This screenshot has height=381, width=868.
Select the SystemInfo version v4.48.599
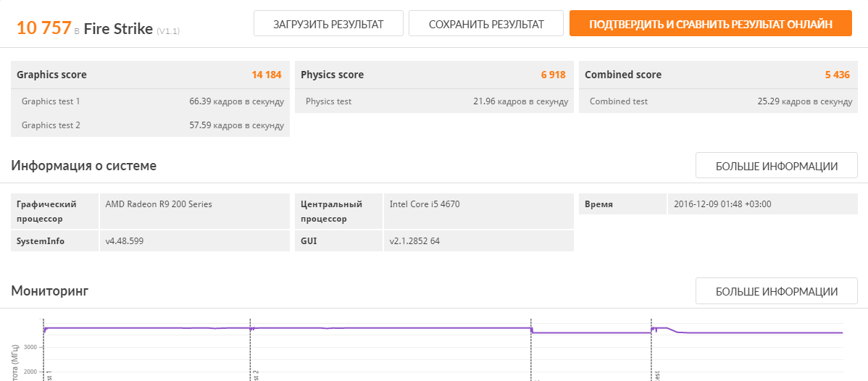tap(124, 240)
